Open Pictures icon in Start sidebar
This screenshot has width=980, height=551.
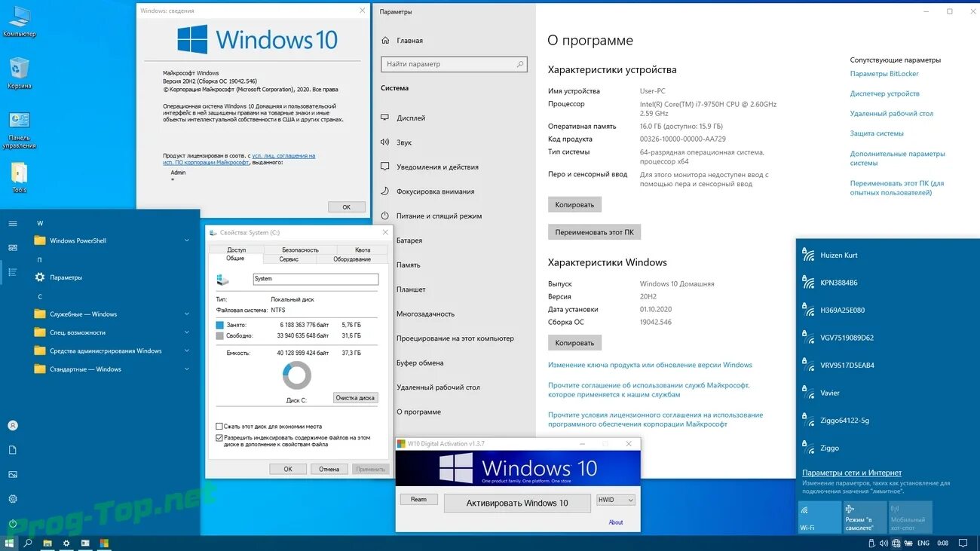[x=13, y=474]
